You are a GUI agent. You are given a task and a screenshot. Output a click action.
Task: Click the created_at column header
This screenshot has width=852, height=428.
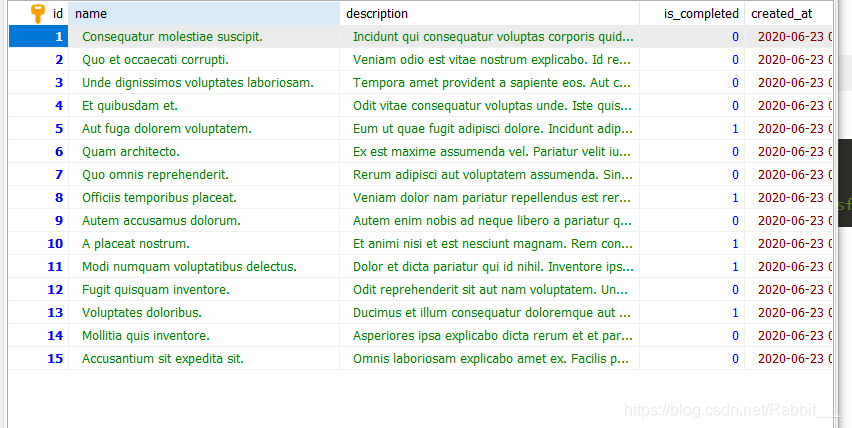788,14
